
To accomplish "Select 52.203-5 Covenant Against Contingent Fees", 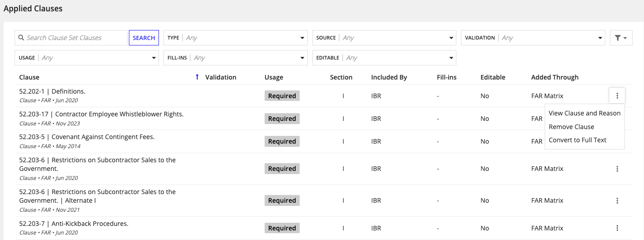I will tap(87, 137).
